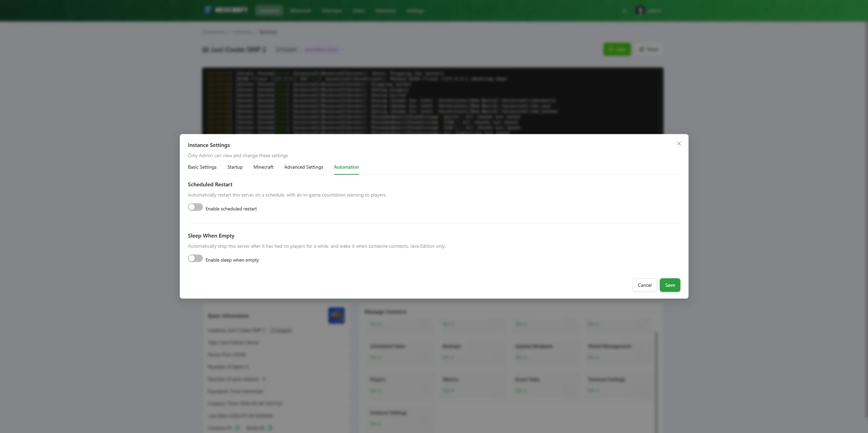
Task: Select the Minecraft tab
Action: [x=263, y=167]
